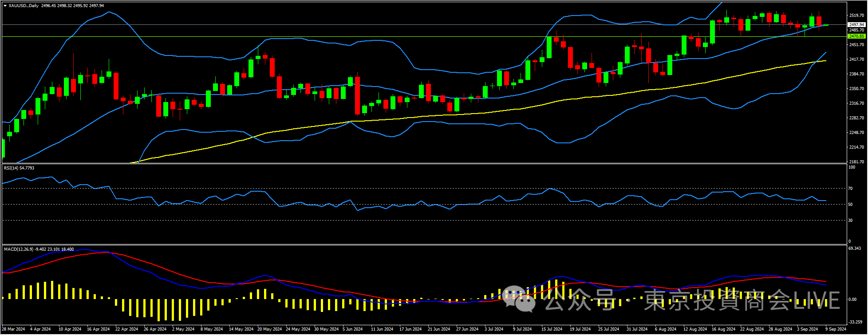Click the 3 Jul 2024 date label

coord(494,329)
